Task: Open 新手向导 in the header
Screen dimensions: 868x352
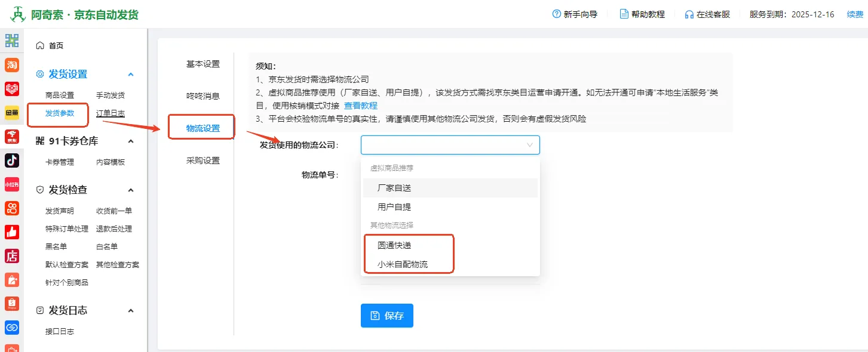Action: click(x=581, y=14)
